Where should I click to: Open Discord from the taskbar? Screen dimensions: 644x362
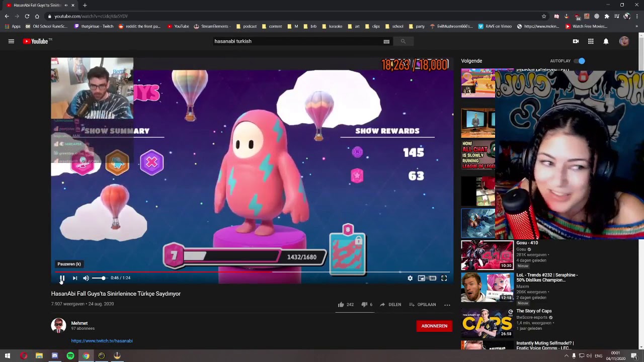[55, 356]
